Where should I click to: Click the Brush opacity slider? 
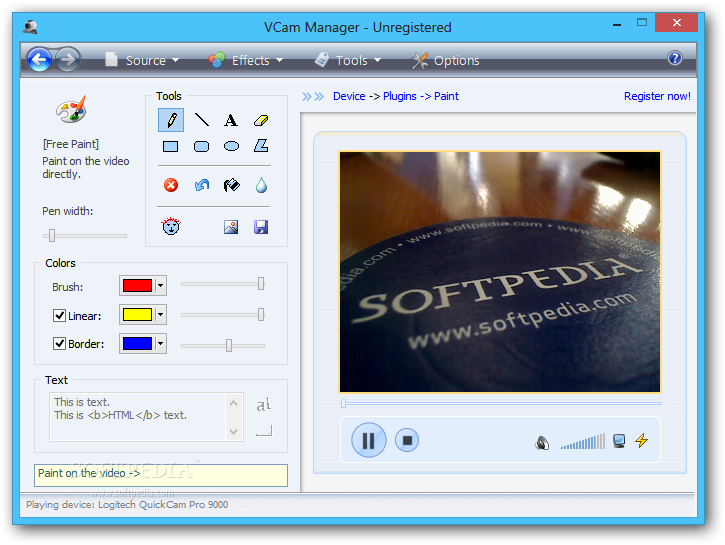(x=223, y=284)
